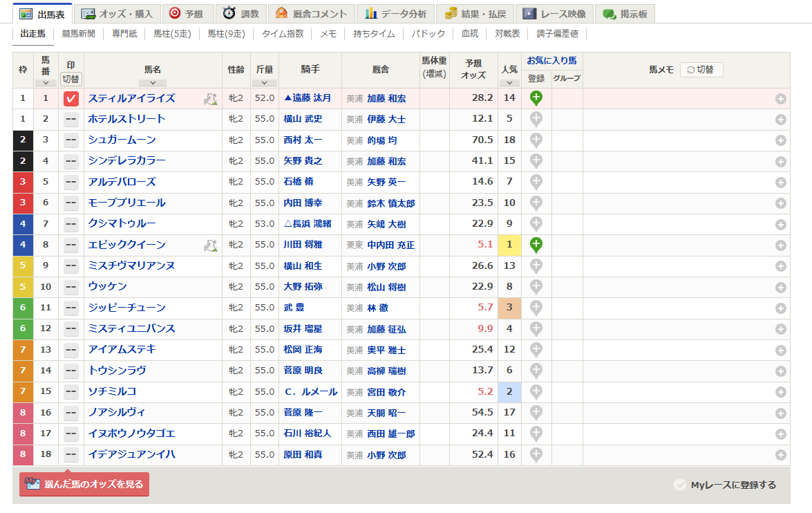Click yellow popularity cell 1
812x513 pixels.
click(x=509, y=245)
